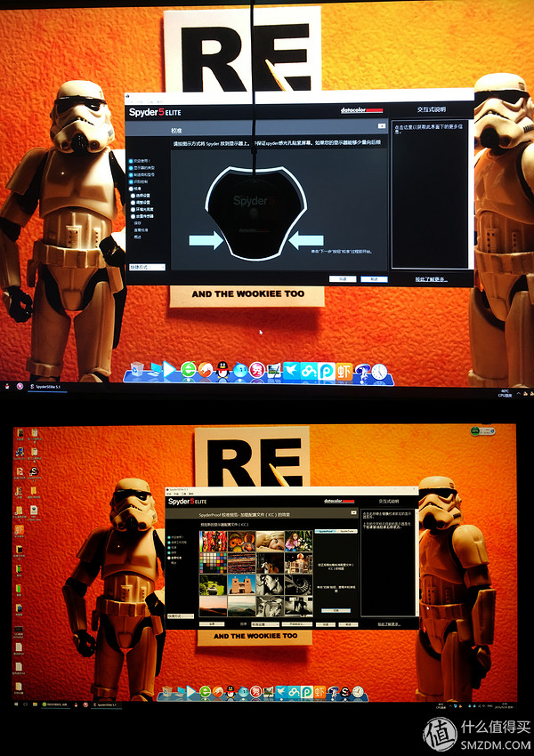The height and width of the screenshot is (756, 534).
Task: Select the 识别控制 step in upper window
Action: [139, 181]
